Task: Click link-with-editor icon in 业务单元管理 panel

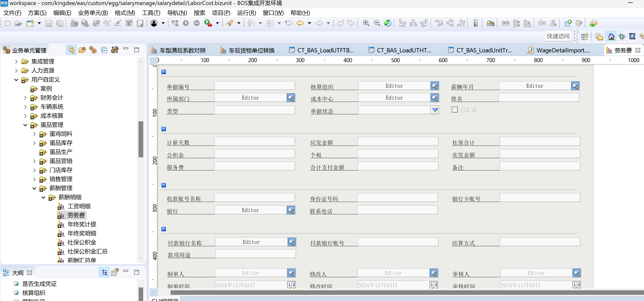Action: pyautogui.click(x=71, y=50)
